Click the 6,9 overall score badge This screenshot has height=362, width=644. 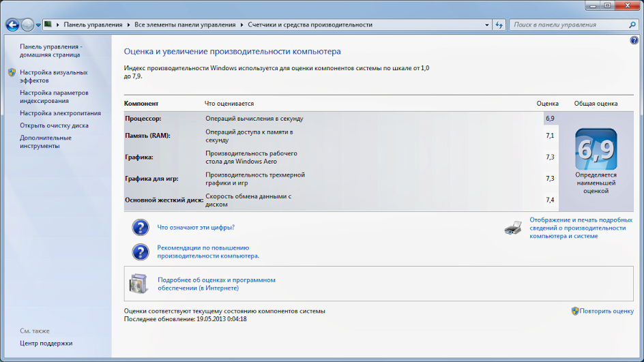tap(596, 149)
